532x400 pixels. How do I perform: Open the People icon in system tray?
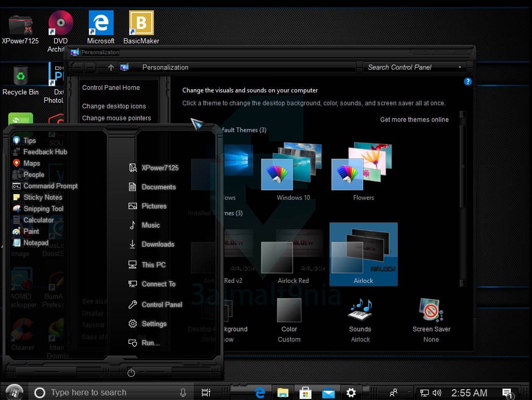click(394, 393)
